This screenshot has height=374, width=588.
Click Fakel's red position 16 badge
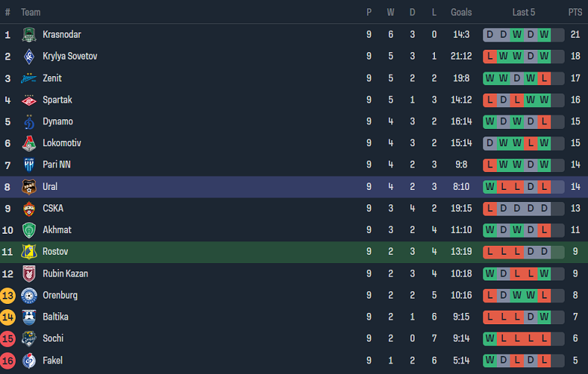[8, 360]
